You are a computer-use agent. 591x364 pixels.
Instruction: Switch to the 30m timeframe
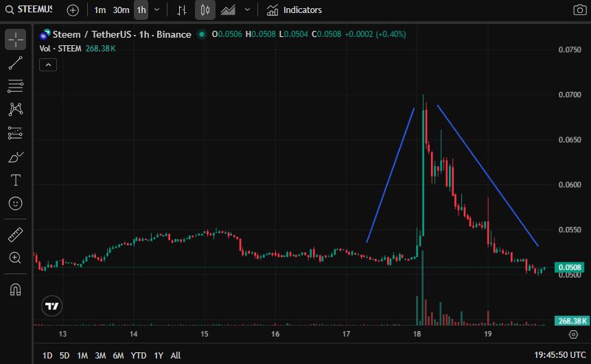pyautogui.click(x=121, y=10)
